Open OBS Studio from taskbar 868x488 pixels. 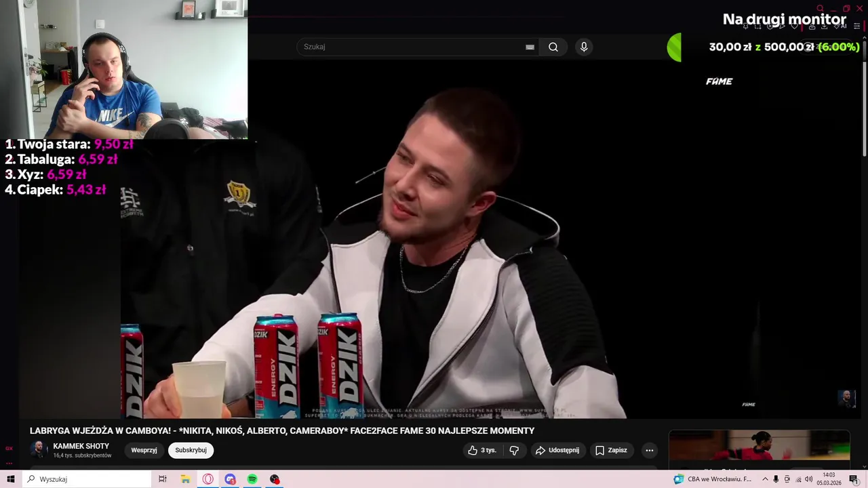275,479
